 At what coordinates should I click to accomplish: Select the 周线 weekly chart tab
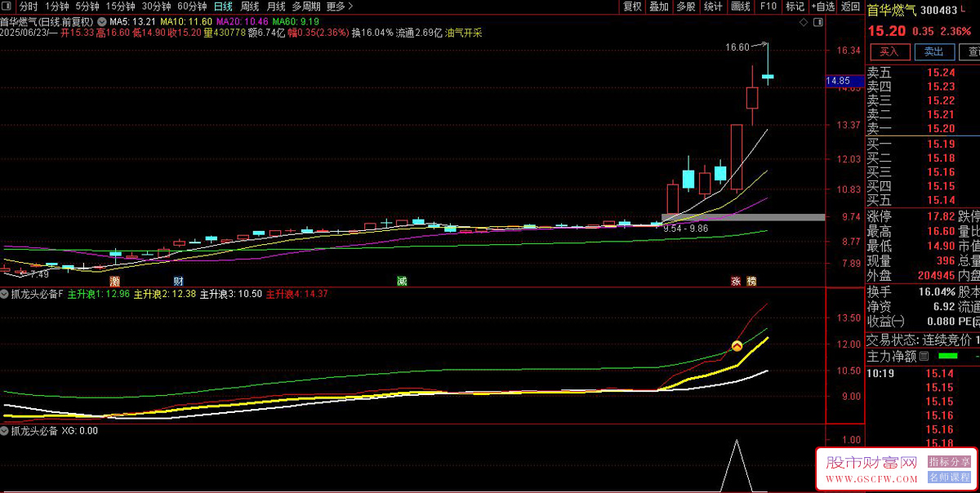pos(250,6)
